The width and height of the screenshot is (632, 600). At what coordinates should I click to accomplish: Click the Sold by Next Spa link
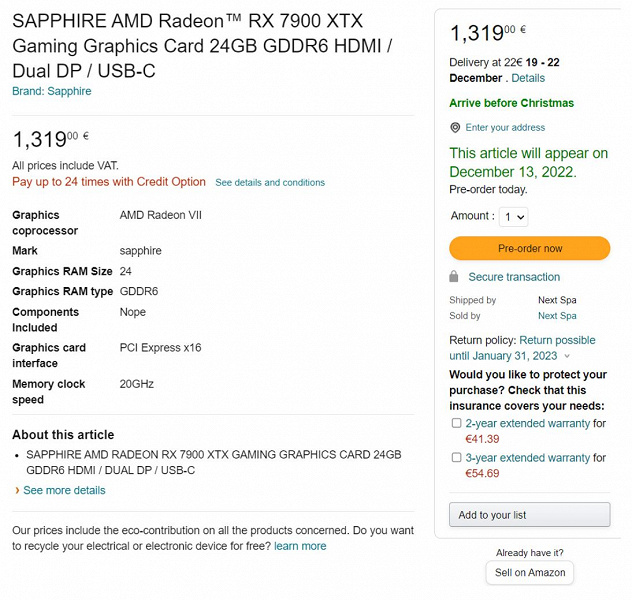[557, 316]
